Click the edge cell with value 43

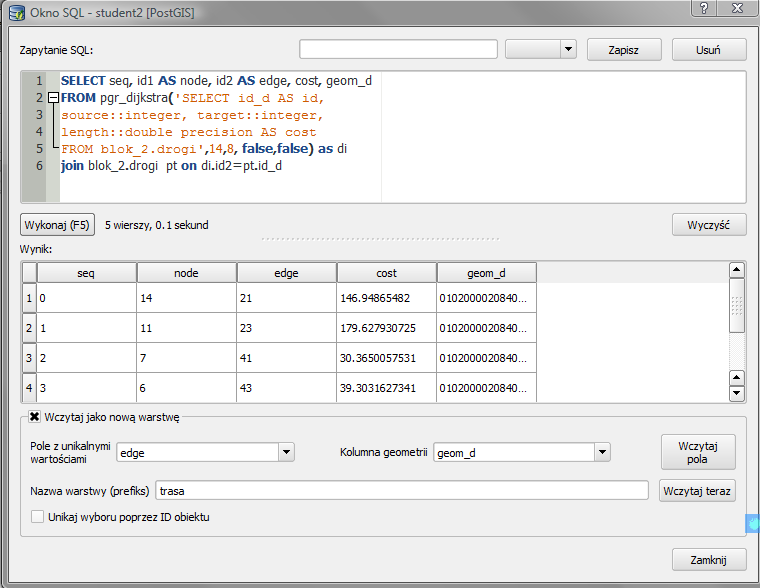point(286,388)
